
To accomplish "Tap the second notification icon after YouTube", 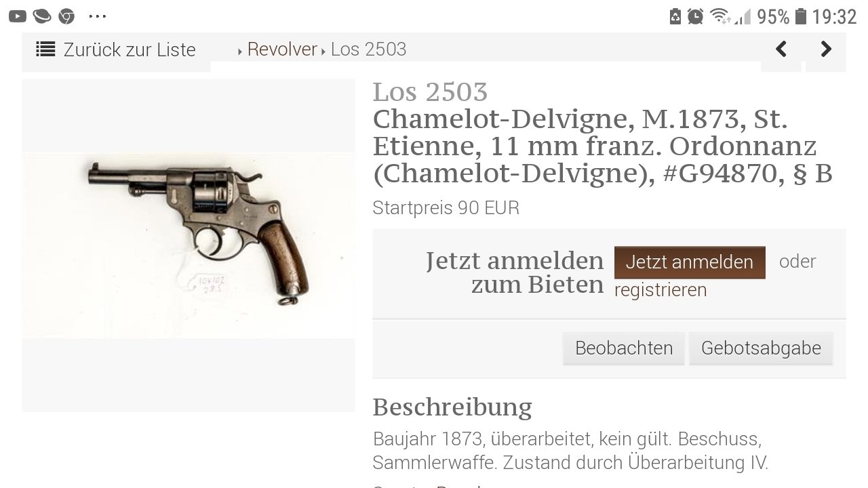I will pyautogui.click(x=42, y=16).
